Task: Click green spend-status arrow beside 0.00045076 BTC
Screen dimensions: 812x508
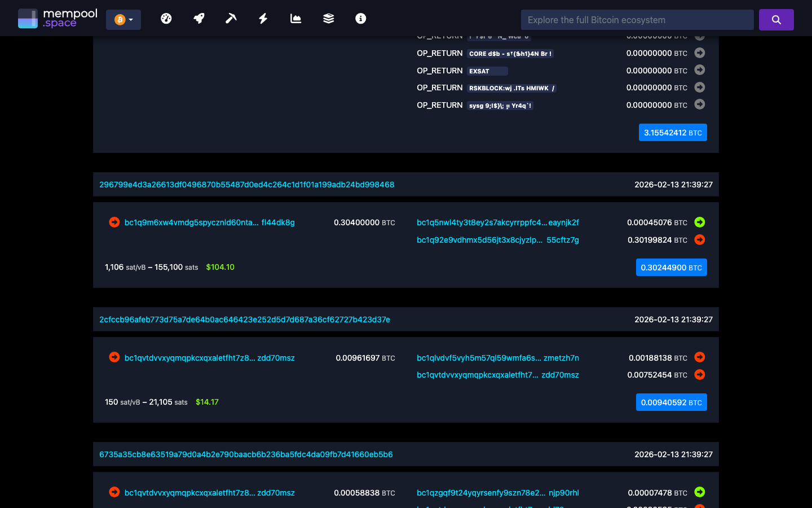Action: coord(699,222)
